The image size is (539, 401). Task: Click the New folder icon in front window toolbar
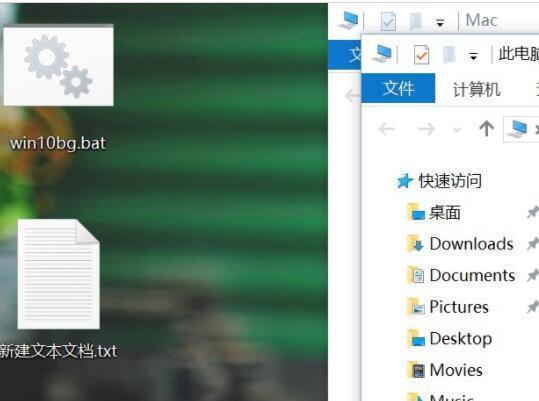tap(449, 55)
